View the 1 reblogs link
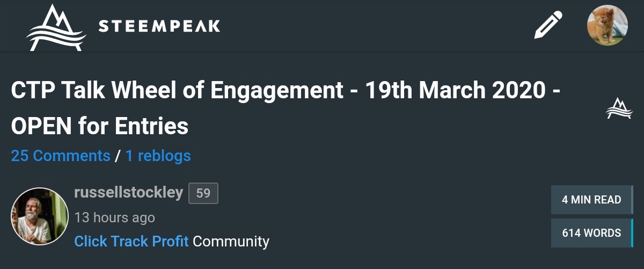This screenshot has width=644, height=269. click(158, 156)
